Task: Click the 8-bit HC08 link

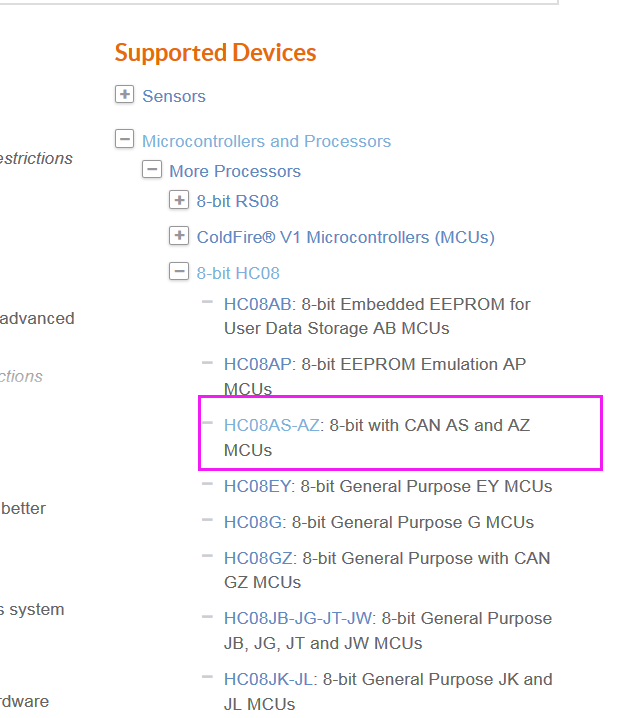Action: [x=238, y=272]
